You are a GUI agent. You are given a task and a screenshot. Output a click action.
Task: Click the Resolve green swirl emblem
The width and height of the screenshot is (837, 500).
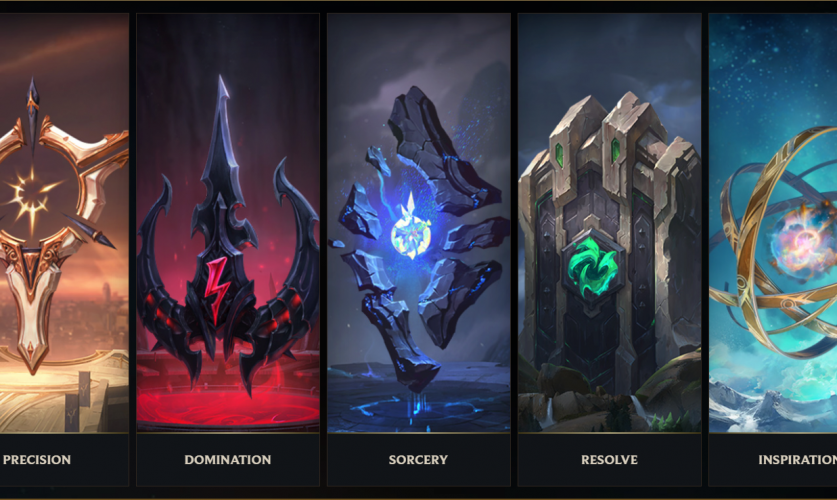click(592, 267)
